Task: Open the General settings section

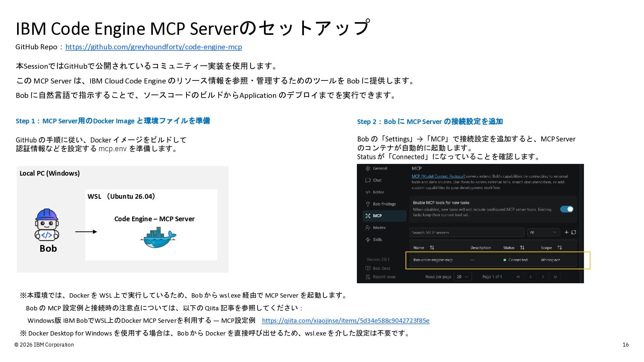Action: [x=376, y=168]
